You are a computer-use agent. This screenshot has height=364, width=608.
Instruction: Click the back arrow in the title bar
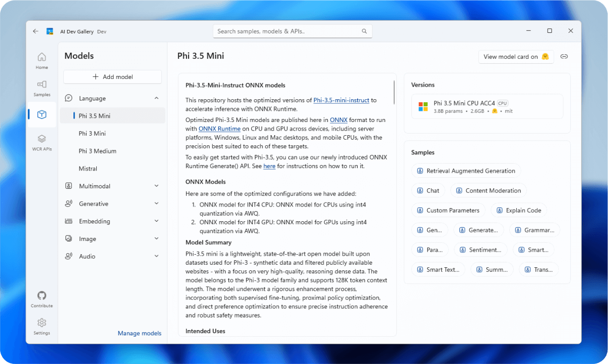tap(35, 31)
